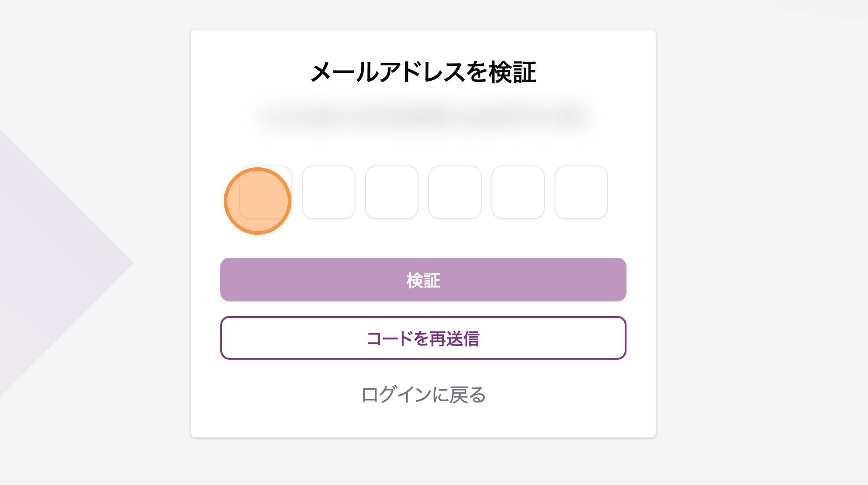Click the first verification code digit box
The height and width of the screenshot is (485, 868).
(265, 192)
